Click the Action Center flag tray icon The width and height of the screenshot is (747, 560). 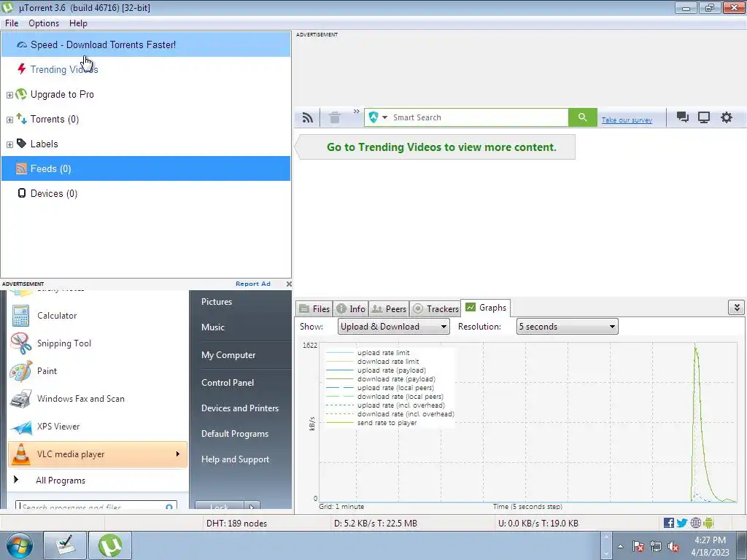pos(638,546)
